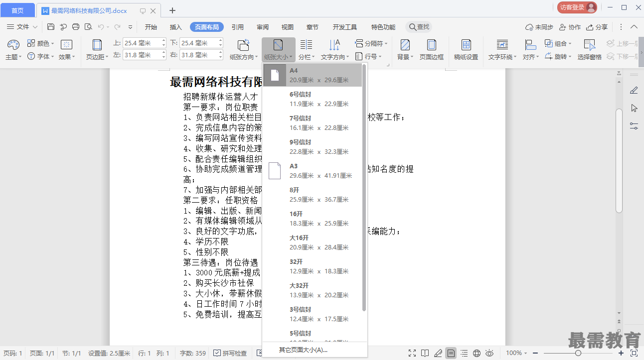The image size is (644, 360).
Task: Open the 审阅 ribbon tab
Action: click(263, 27)
